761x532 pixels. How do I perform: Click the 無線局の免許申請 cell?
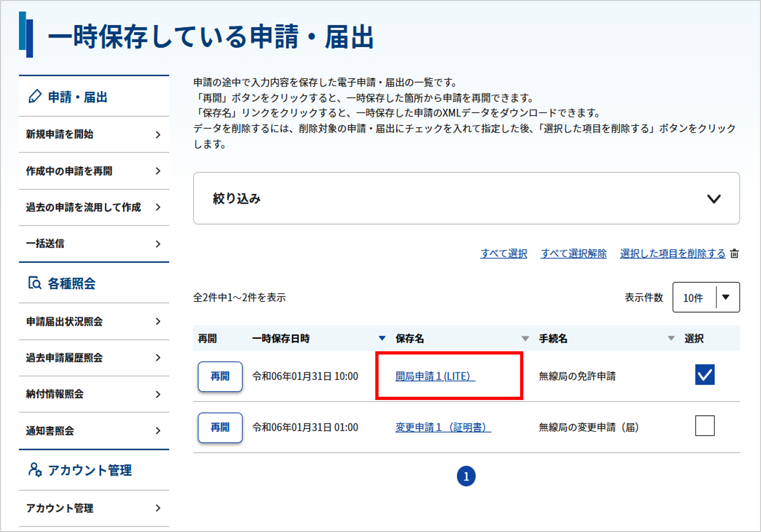pos(577,376)
